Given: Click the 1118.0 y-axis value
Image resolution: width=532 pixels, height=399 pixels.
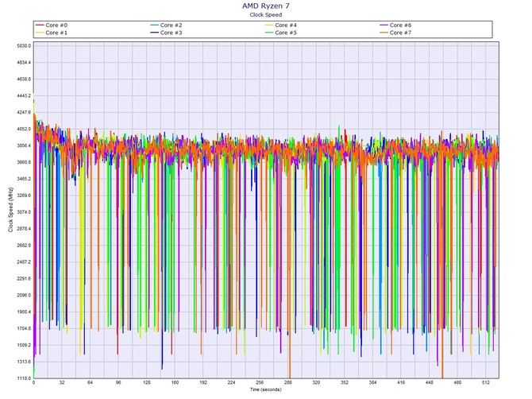Looking at the screenshot, I should pos(24,378).
